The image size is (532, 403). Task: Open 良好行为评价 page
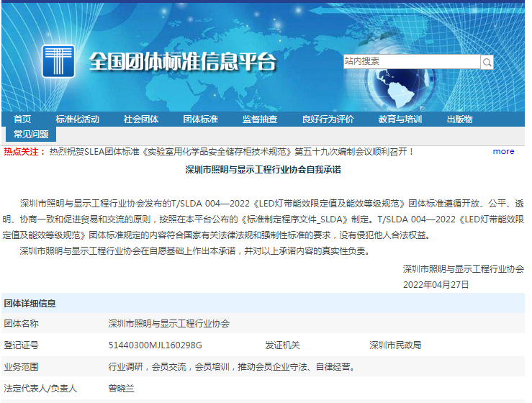[x=328, y=119]
